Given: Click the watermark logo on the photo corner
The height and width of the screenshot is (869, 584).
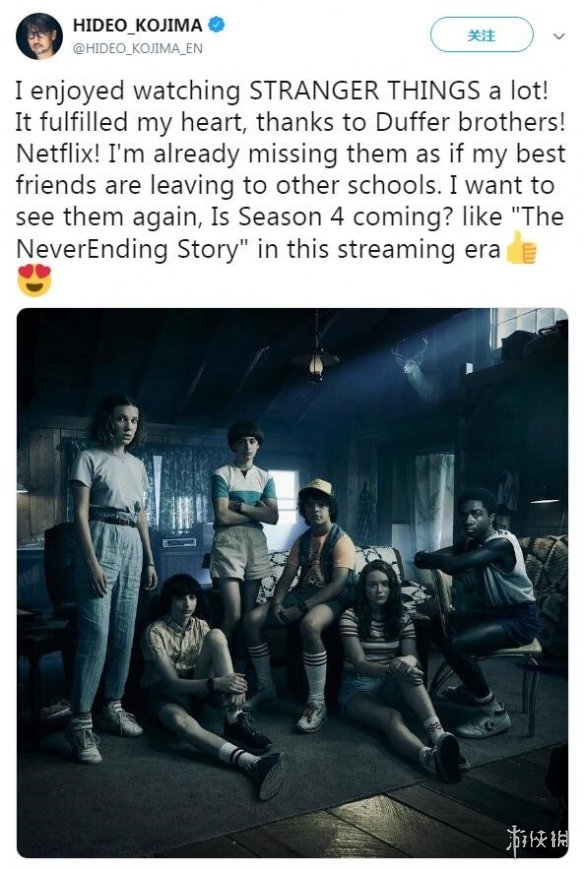Looking at the screenshot, I should click(537, 838).
